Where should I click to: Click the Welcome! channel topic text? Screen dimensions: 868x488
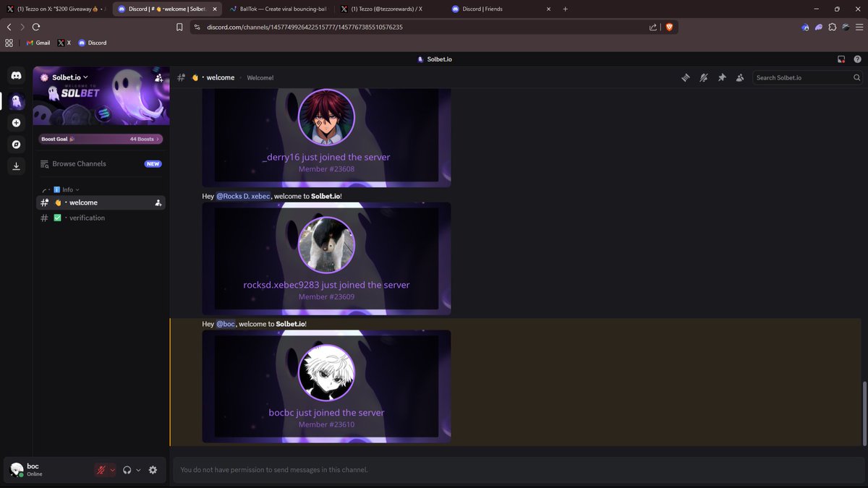(260, 77)
